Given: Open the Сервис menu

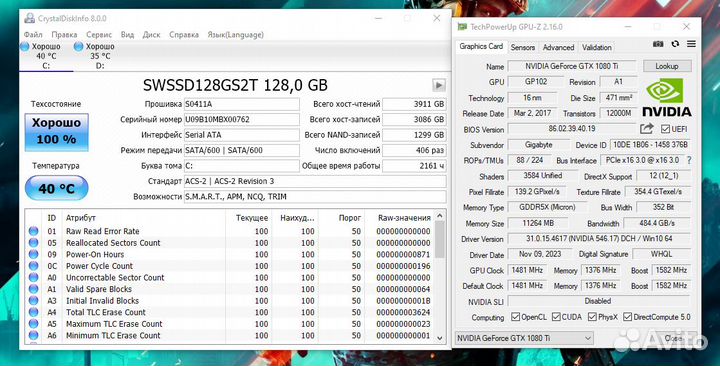Looking at the screenshot, I should pos(99,35).
